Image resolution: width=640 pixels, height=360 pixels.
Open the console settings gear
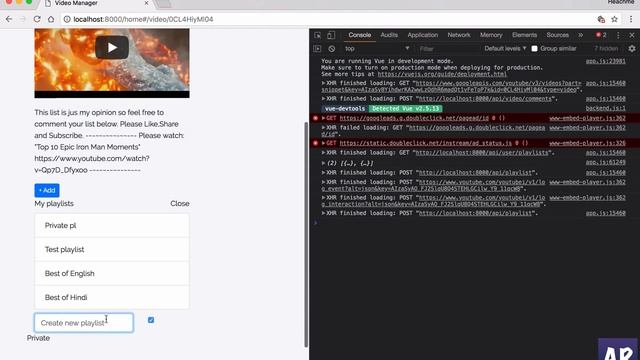point(632,49)
